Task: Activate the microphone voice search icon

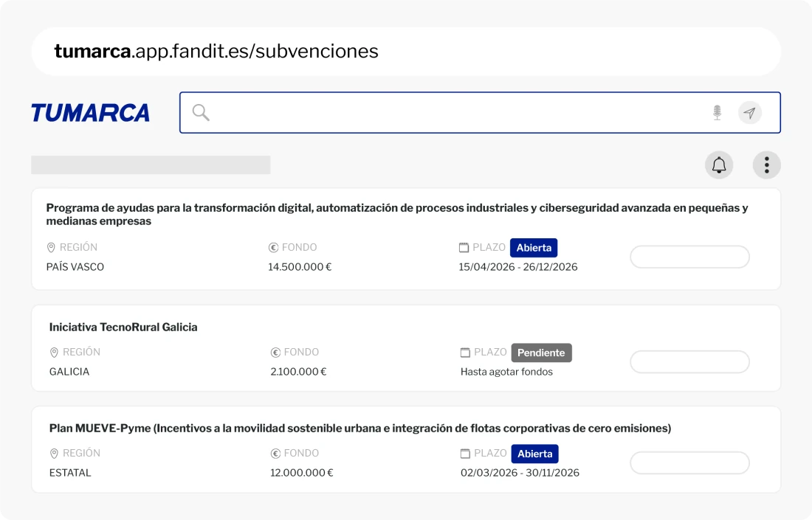Action: [718, 112]
